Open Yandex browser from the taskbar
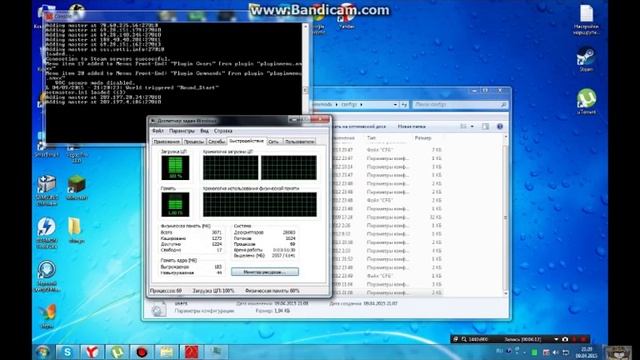Screen dimensions: 640x360 [92, 352]
